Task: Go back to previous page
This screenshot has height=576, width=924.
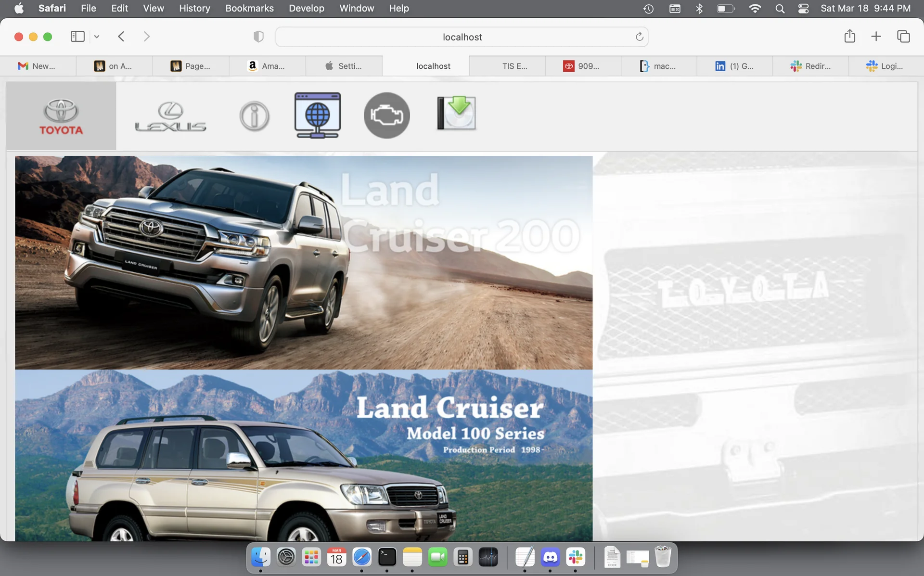Action: click(x=121, y=37)
